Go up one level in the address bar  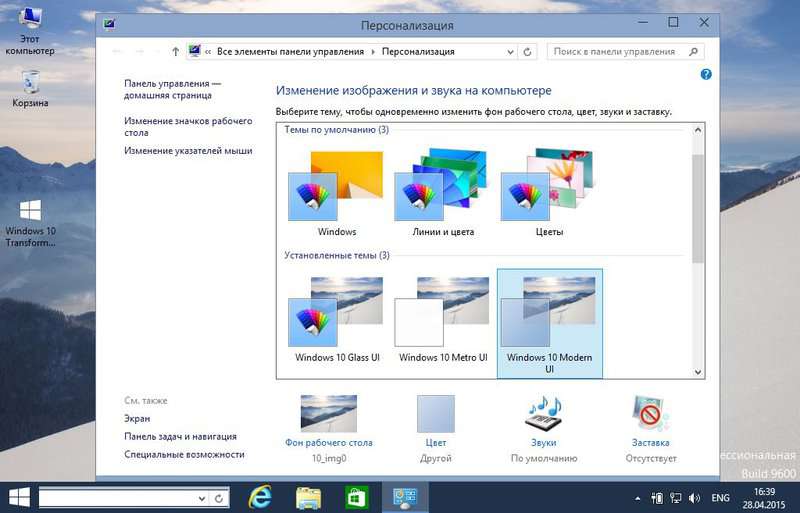tap(176, 52)
